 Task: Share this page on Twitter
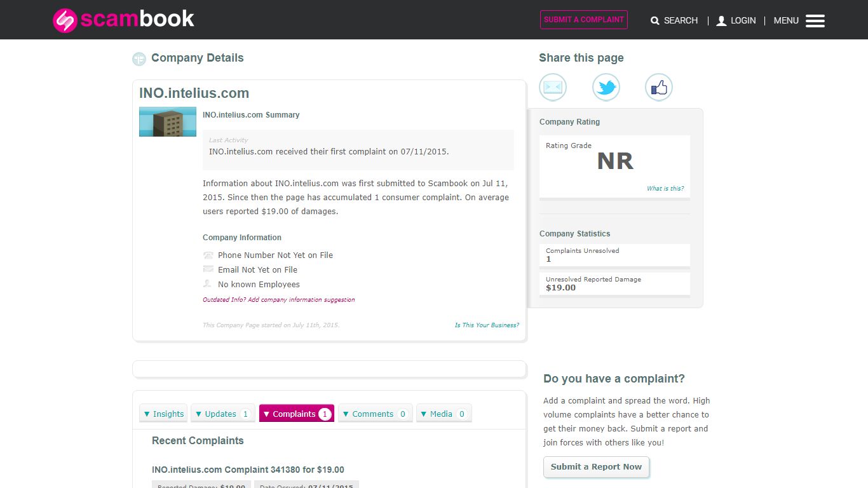(x=606, y=87)
